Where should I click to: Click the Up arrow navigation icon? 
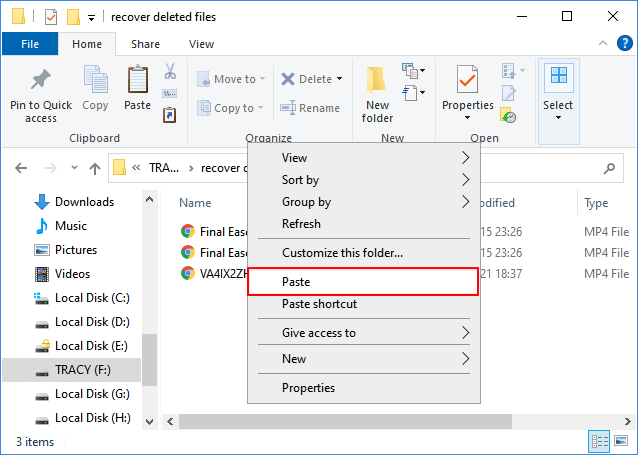(95, 168)
